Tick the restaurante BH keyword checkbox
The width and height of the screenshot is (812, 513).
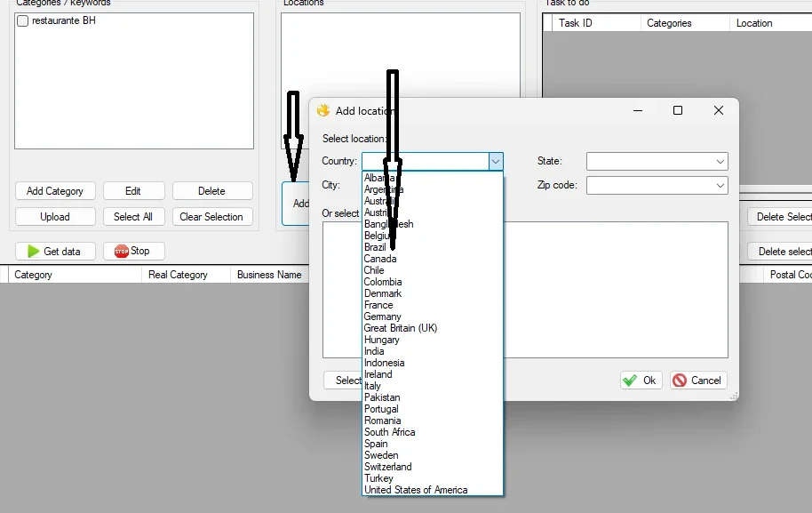23,20
